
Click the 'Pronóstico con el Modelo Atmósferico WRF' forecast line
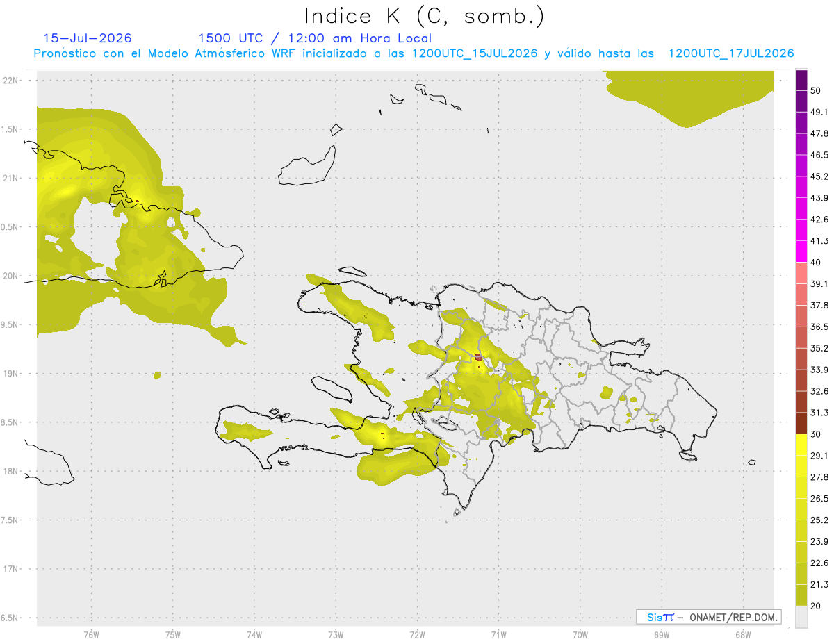414,53
